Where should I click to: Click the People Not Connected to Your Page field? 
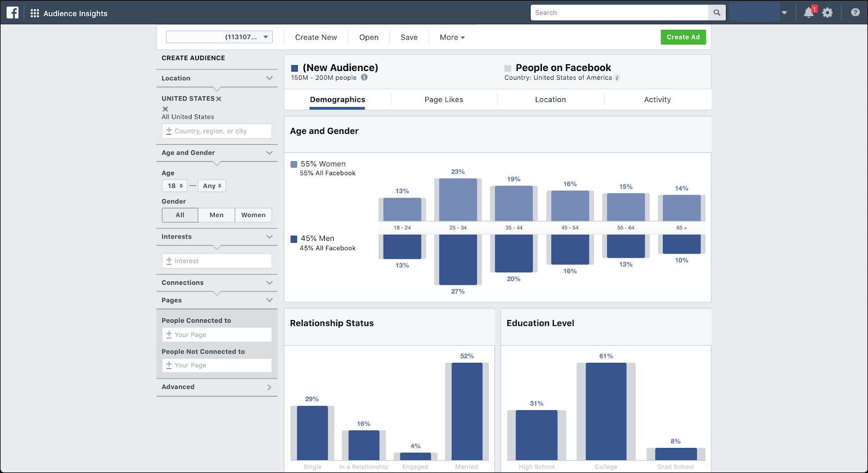(217, 365)
